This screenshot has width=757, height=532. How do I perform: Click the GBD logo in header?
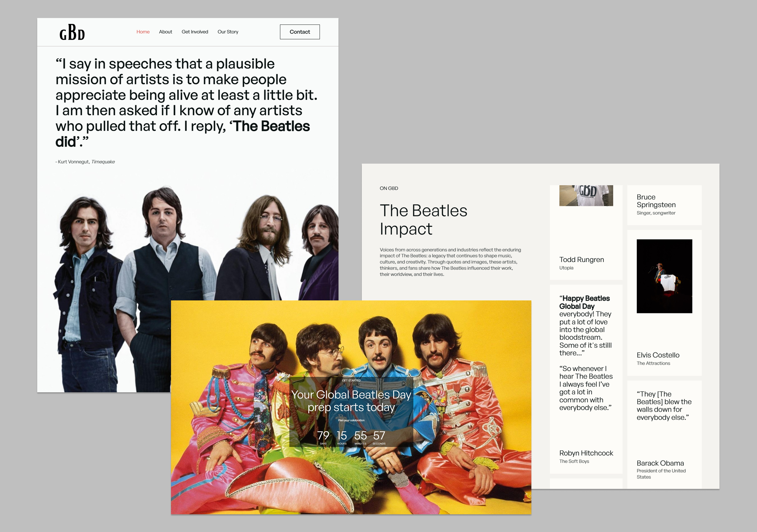72,32
